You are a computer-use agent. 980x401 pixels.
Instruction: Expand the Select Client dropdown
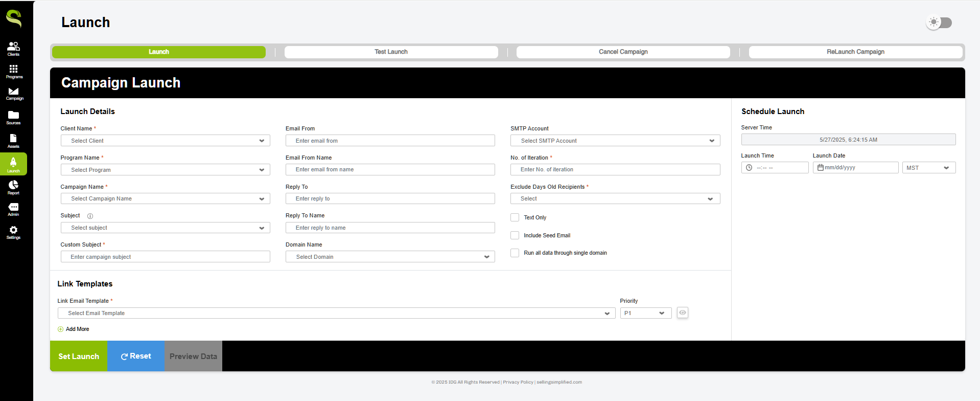(165, 141)
